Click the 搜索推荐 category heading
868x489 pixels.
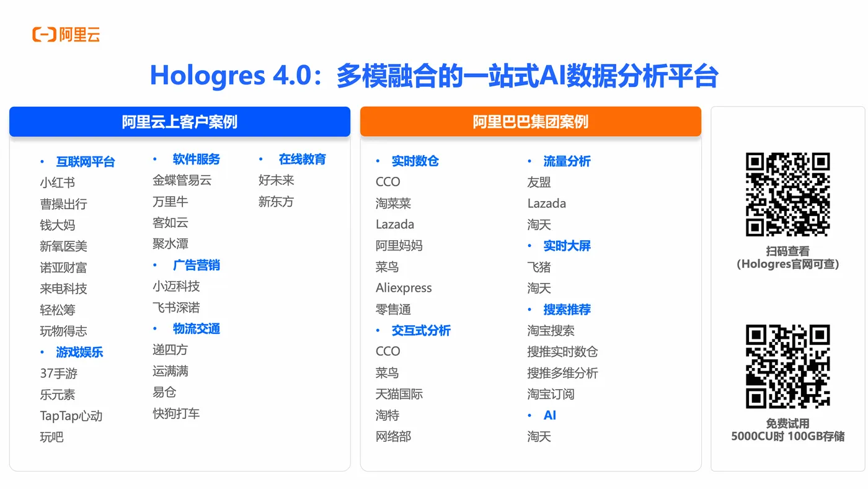[x=567, y=310]
